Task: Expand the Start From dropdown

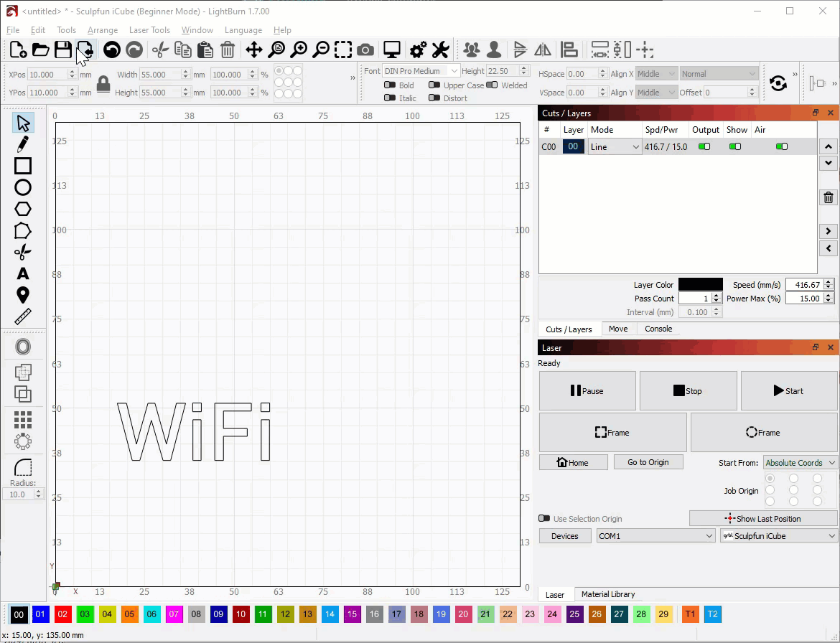Action: coord(800,463)
